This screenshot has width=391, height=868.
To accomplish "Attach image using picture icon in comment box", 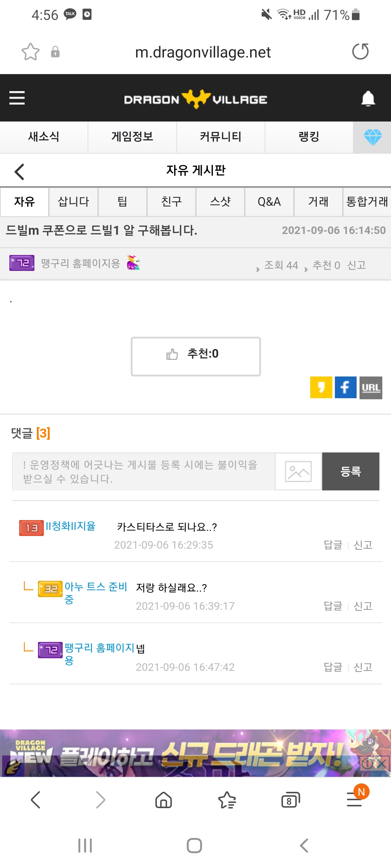I will [298, 472].
